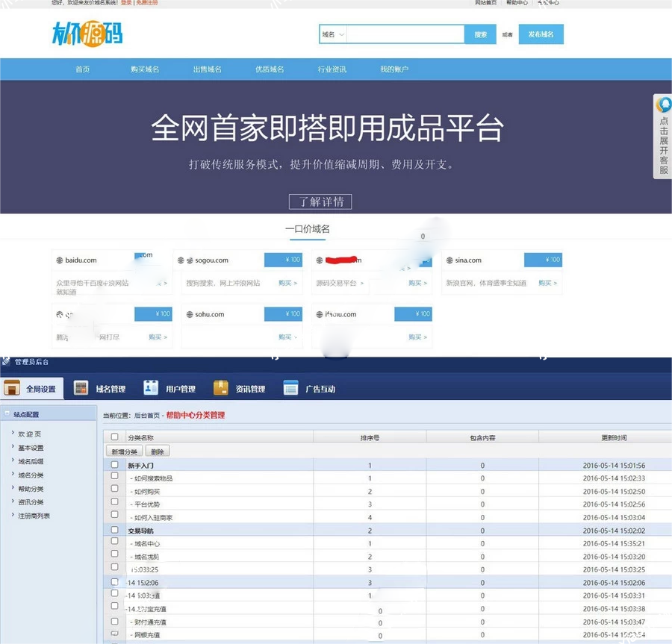Expand 基本设置 in the sidebar

(x=31, y=448)
